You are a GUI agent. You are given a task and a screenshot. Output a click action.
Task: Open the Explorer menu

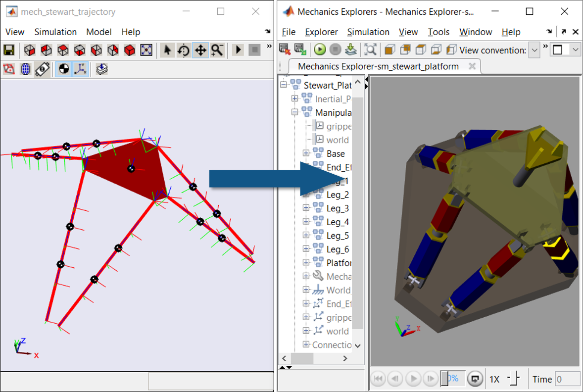point(321,32)
